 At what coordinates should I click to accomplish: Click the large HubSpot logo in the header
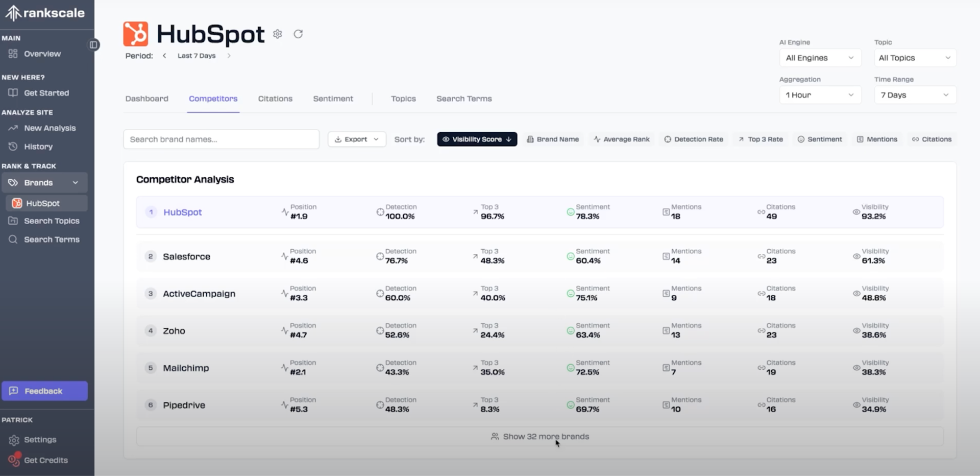click(135, 34)
